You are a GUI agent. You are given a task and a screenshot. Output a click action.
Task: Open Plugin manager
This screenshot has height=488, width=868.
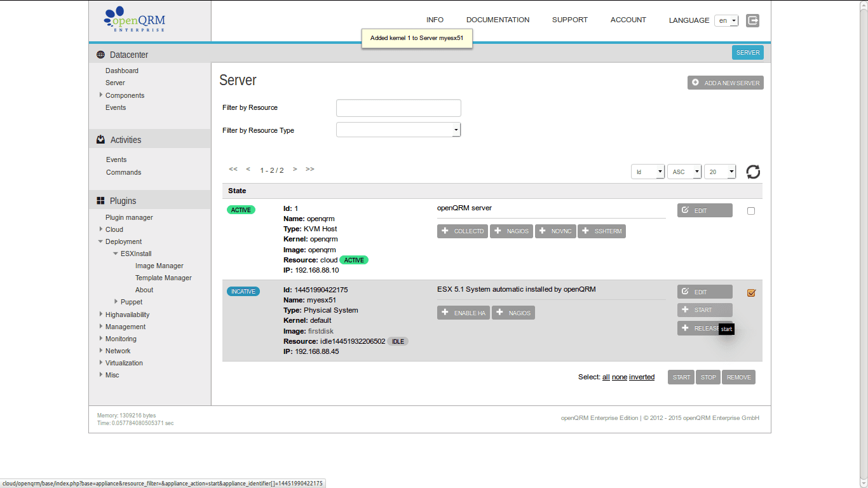pyautogui.click(x=129, y=217)
